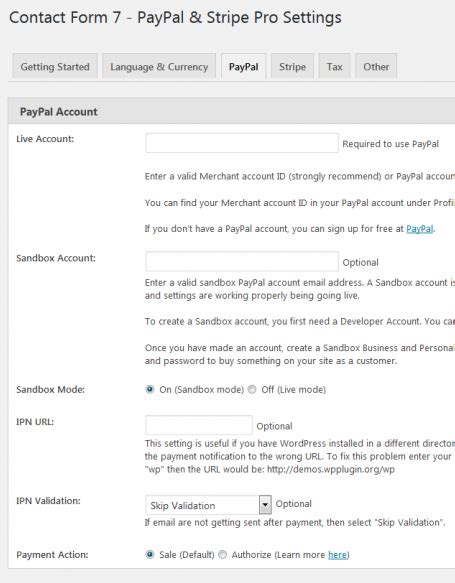Screen dimensions: 455x583
Task: Click the Payment Action label
Action: click(52, 555)
